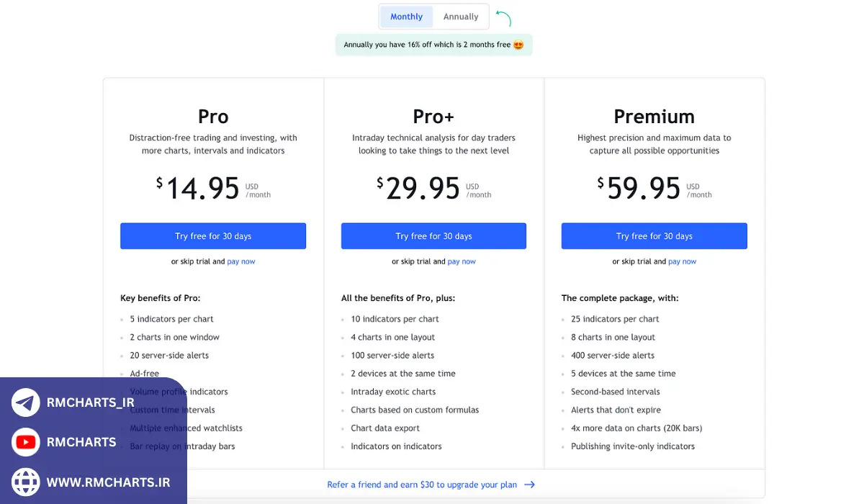Viewport: 864px width, 504px height.
Task: Click the Premium plan heading
Action: pos(654,117)
